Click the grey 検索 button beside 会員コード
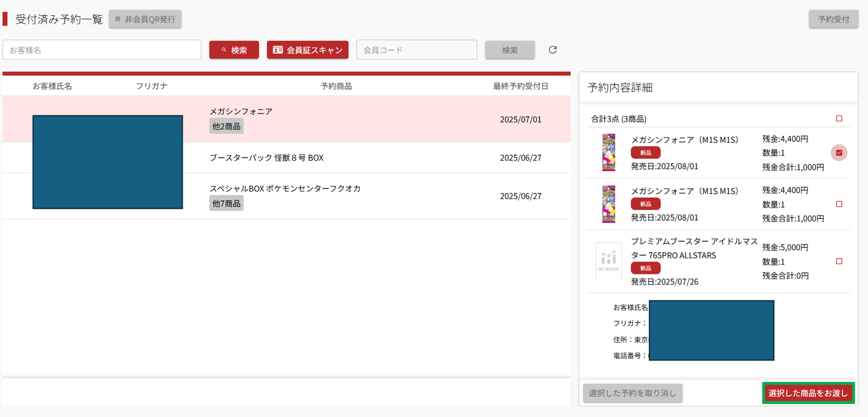The width and height of the screenshot is (868, 417). point(510,50)
